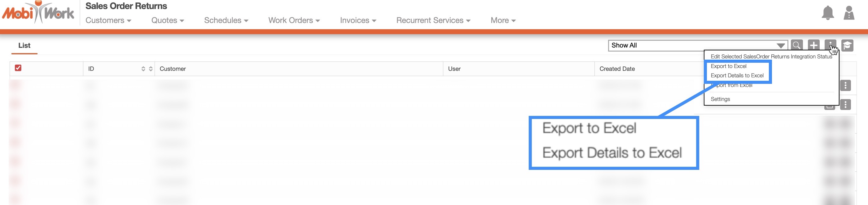Choose Export Details to Excel
868x205 pixels.
click(737, 76)
